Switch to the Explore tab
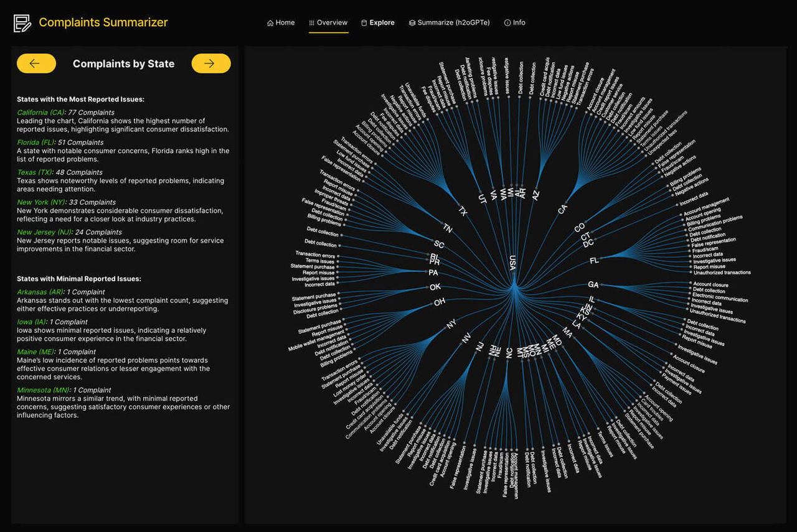The image size is (797, 532). [378, 22]
